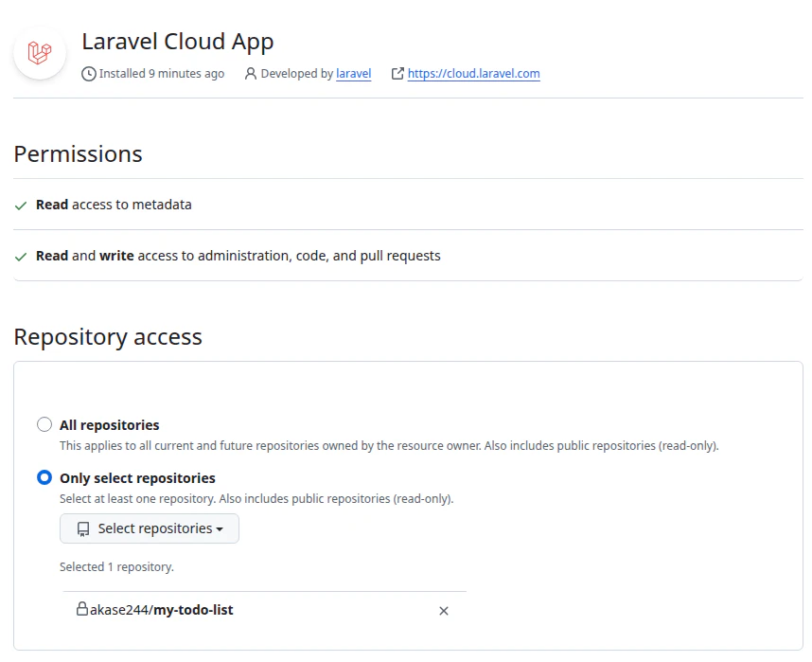Click the checkmark next to read and write permission
Viewport: 812px width, 662px height.
pos(21,257)
